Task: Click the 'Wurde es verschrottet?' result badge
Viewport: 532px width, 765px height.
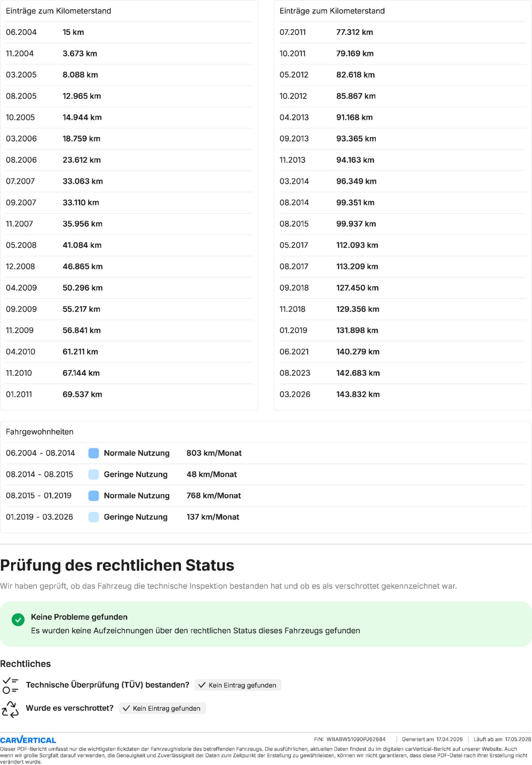Action: [x=162, y=708]
